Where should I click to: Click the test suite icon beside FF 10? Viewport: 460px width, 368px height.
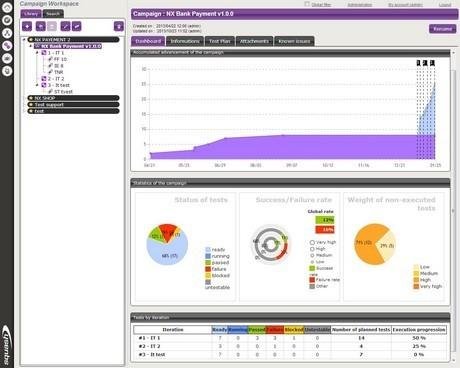tap(50, 59)
